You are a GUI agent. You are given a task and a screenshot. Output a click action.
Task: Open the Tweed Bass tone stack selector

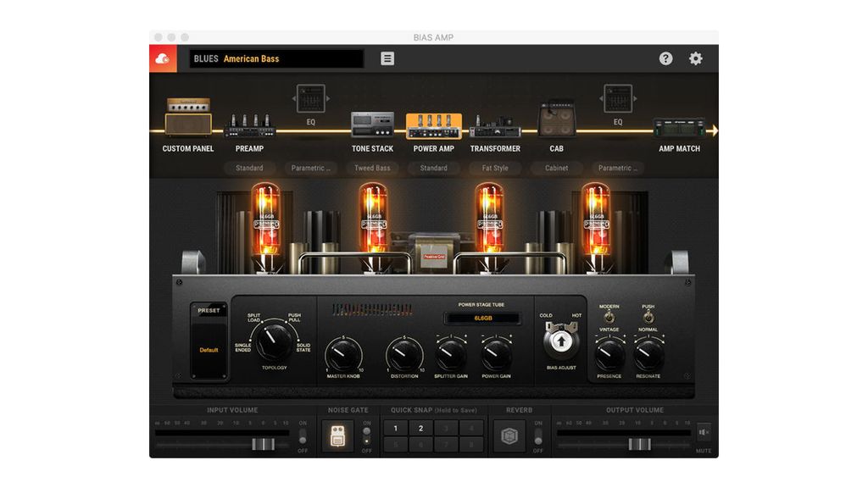click(x=372, y=168)
